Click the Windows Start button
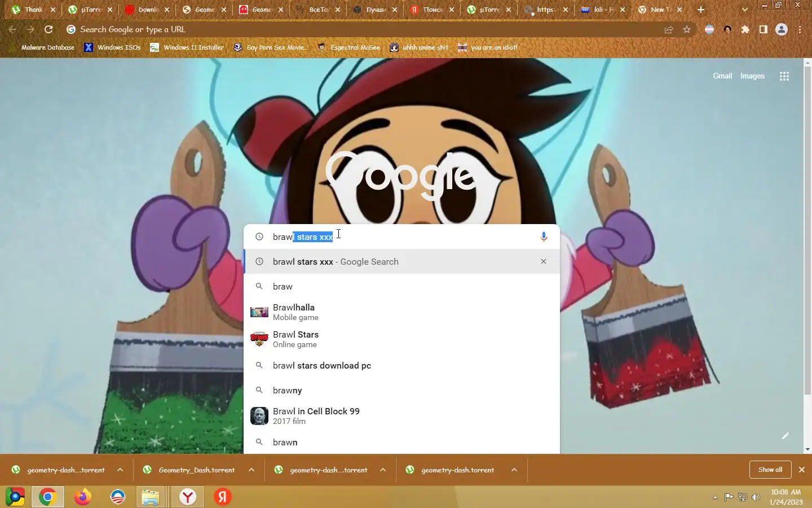Image resolution: width=812 pixels, height=508 pixels. point(15,497)
